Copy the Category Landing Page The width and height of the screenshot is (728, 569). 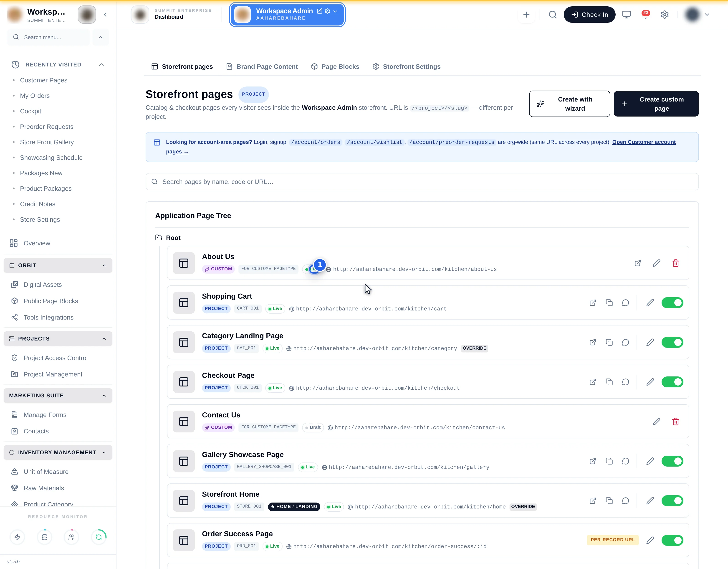click(x=609, y=343)
